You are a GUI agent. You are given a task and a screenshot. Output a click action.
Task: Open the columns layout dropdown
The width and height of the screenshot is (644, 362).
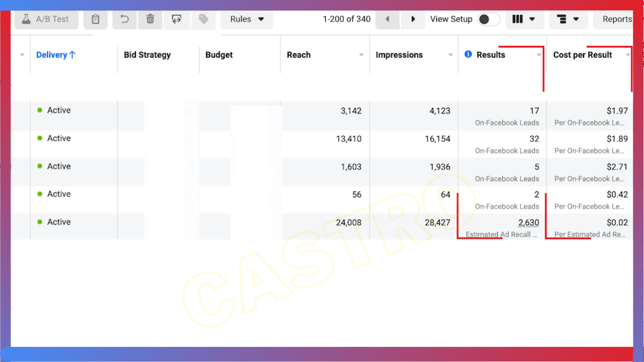tap(523, 19)
